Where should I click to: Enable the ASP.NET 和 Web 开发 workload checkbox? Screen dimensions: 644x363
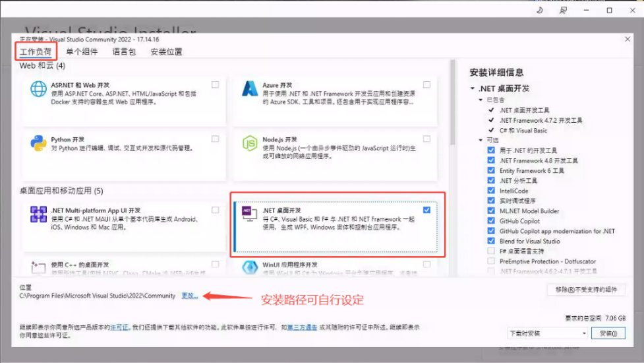pos(215,84)
